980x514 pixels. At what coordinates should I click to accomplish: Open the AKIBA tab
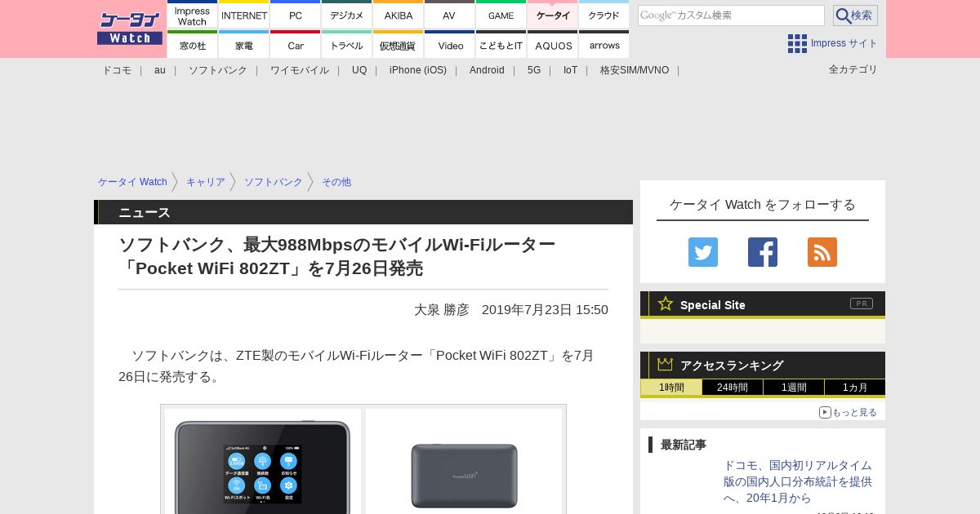(399, 15)
